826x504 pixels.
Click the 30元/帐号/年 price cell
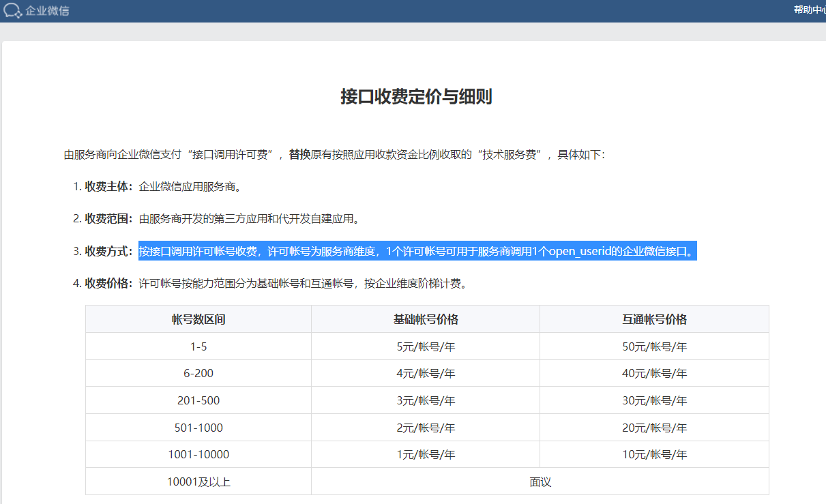point(654,401)
